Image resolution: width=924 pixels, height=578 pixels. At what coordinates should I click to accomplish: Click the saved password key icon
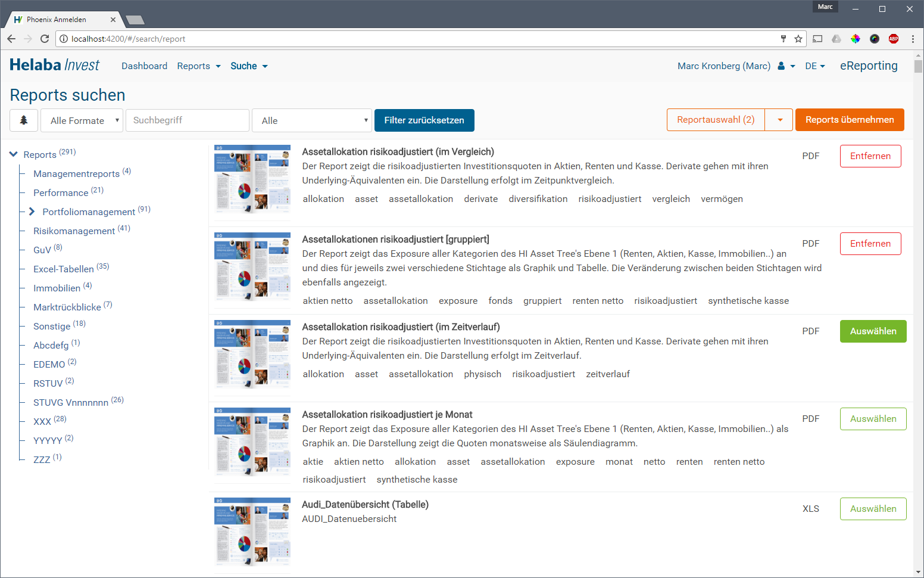tap(783, 39)
